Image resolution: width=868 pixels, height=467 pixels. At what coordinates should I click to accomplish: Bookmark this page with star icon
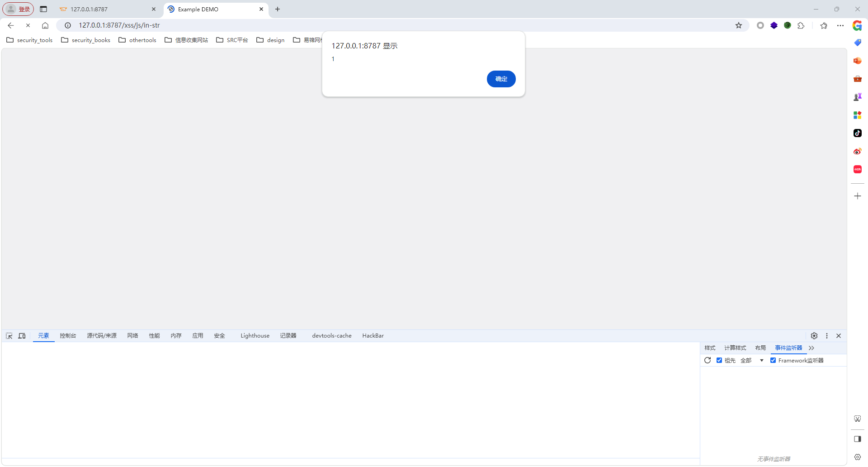click(x=739, y=25)
